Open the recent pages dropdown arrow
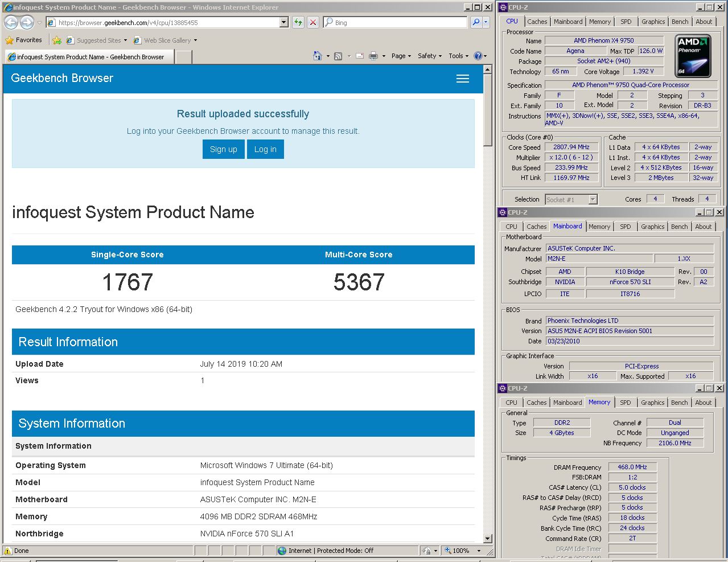 [39, 23]
